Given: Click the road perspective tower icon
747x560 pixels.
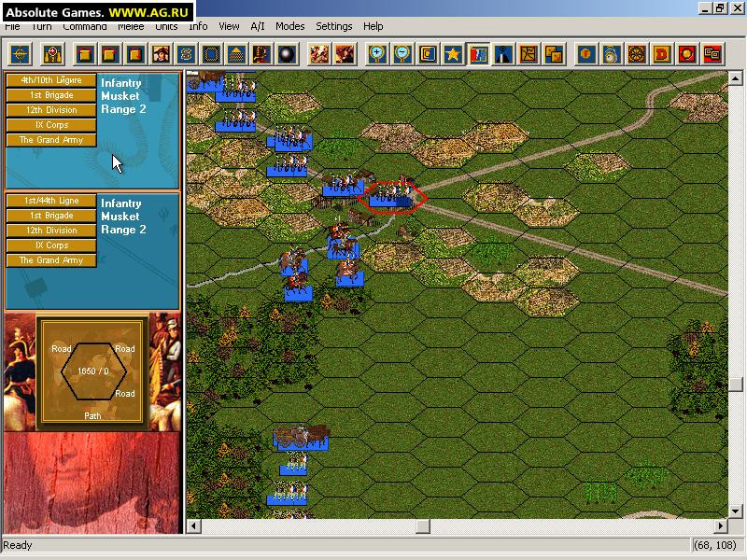Looking at the screenshot, I should (x=503, y=54).
